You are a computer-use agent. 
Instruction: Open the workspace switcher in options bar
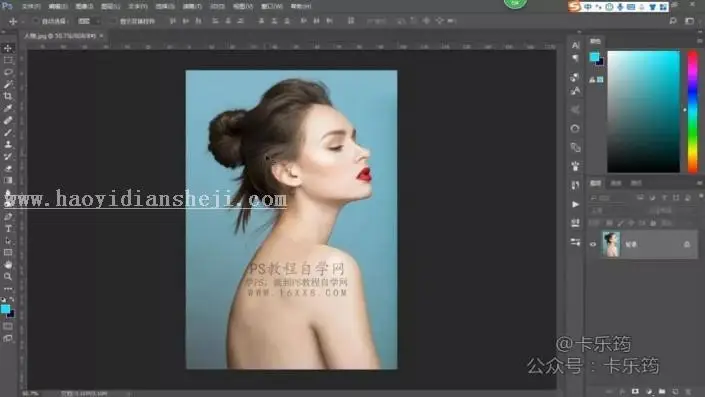pos(689,21)
